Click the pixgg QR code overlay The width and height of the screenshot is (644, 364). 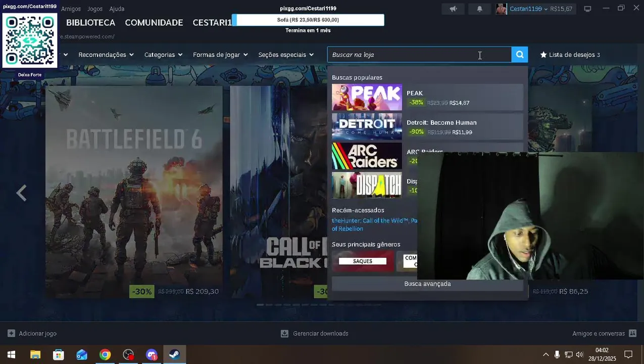[30, 40]
